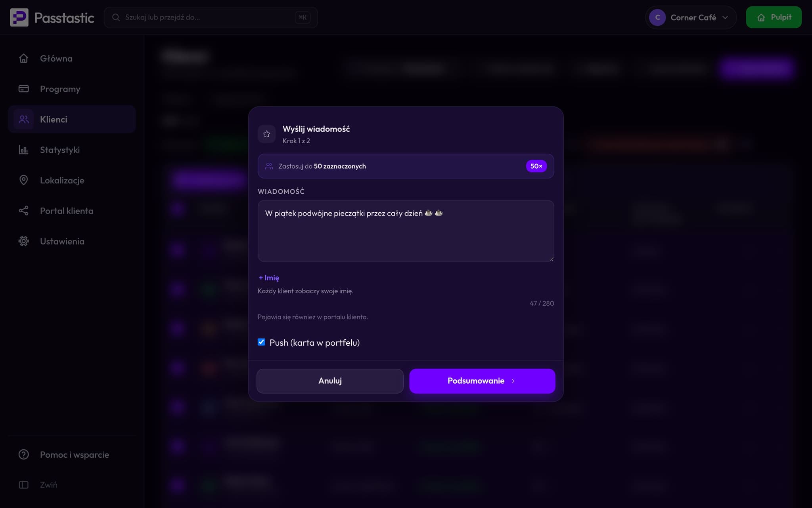Insert the + Imię placeholder
The height and width of the screenshot is (508, 812).
tap(269, 278)
